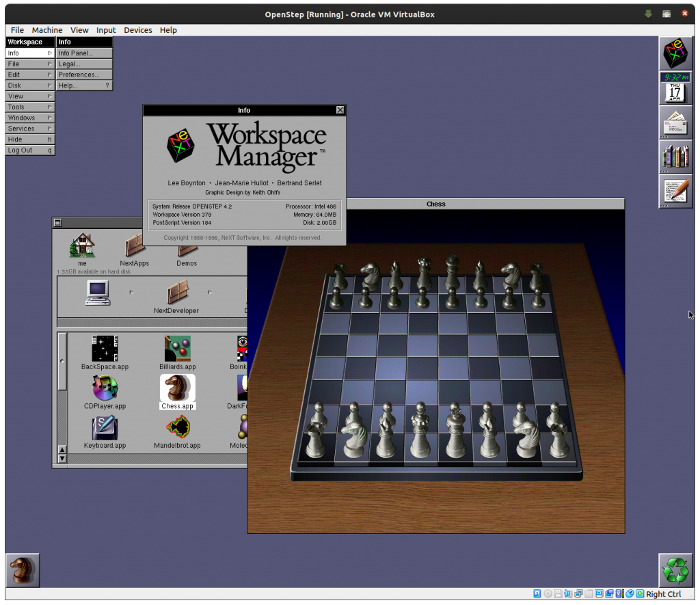The height and width of the screenshot is (605, 700).
Task: Expand the View submenu
Action: click(x=29, y=96)
